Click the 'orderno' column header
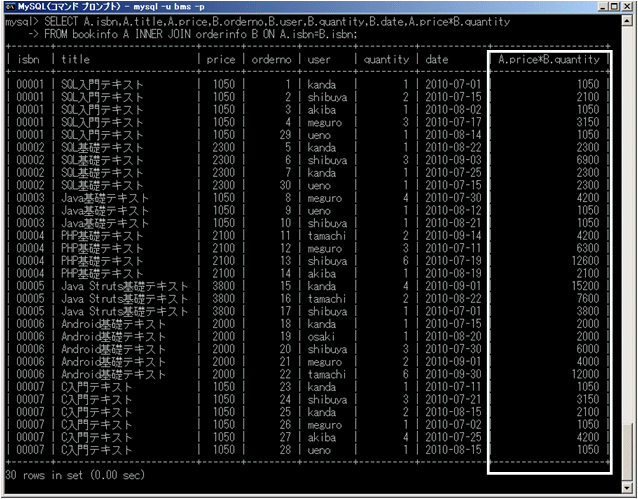The height and width of the screenshot is (499, 638). tap(271, 59)
